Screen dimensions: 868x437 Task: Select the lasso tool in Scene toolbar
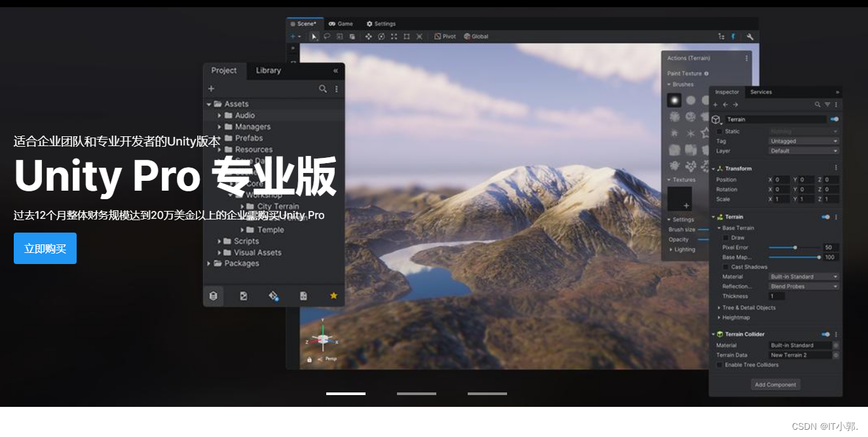coord(327,37)
